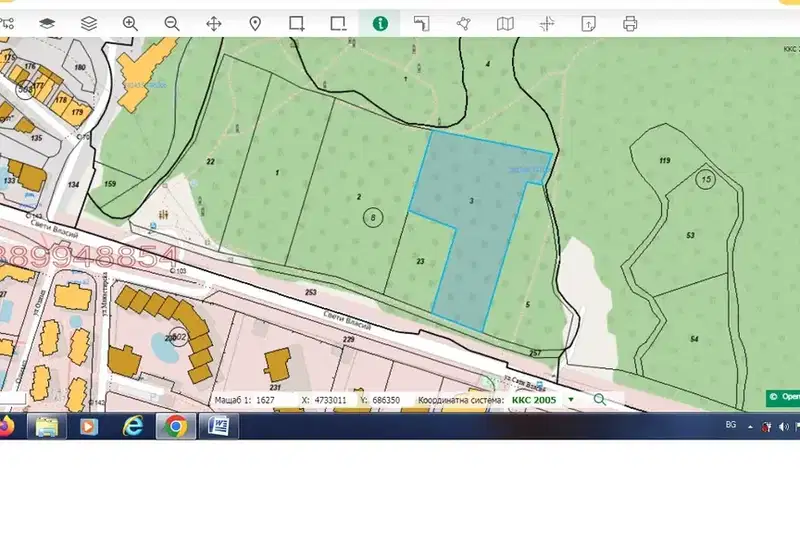
Task: Click parcel label 180 on map
Action: coord(80,67)
